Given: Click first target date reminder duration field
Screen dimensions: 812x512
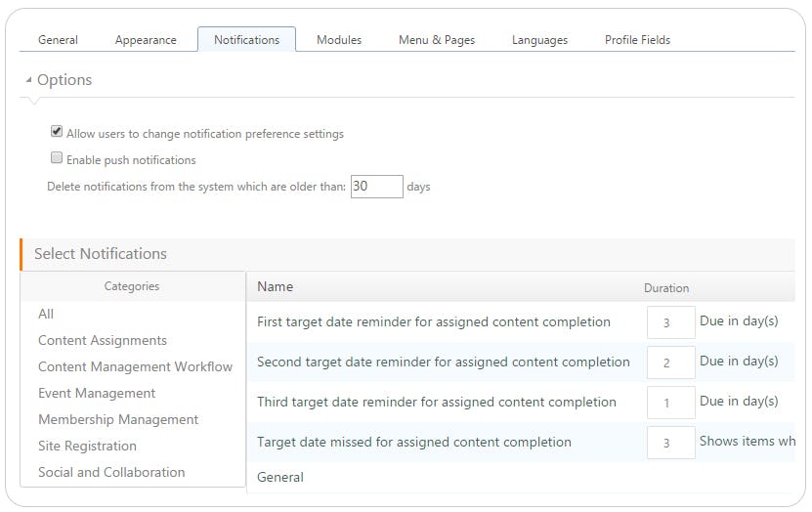Looking at the screenshot, I should [670, 321].
